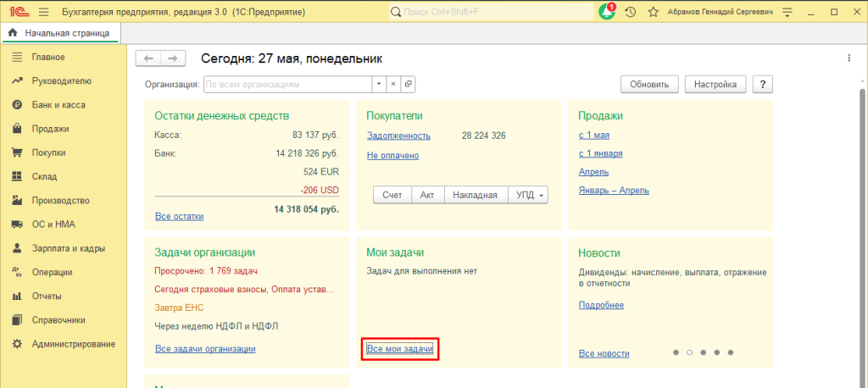The image size is (868, 388).
Task: Open the Все мои задачи link
Action: [400, 349]
